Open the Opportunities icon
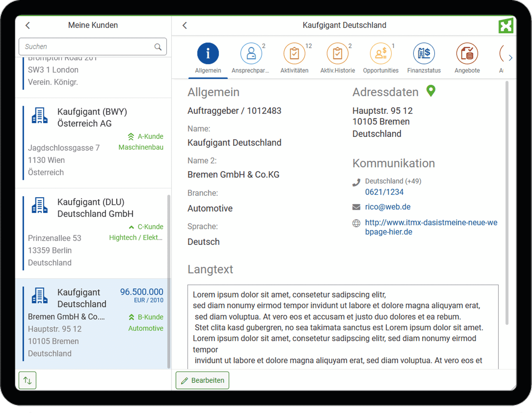This screenshot has height=413, width=532. (381, 53)
